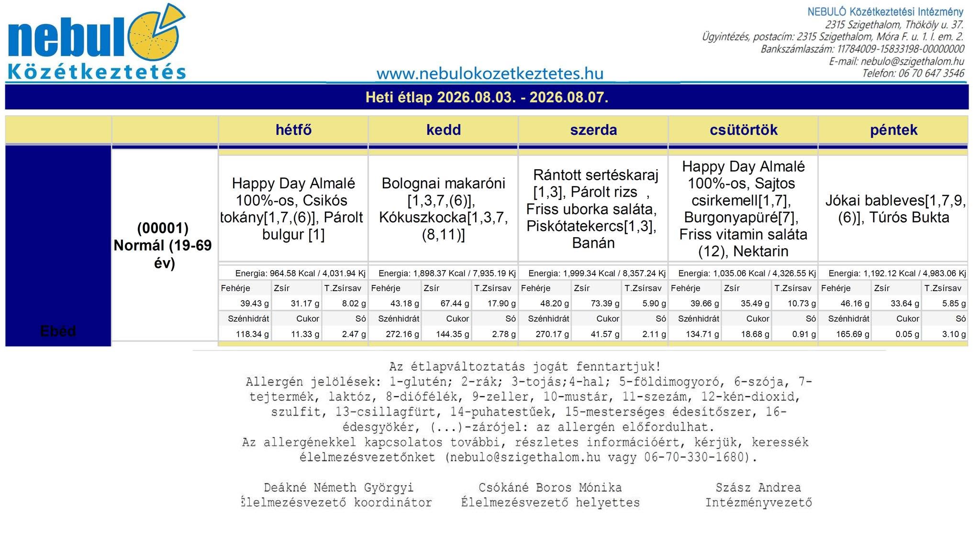
Task: Click Az étlapváltoztatás jogát fenntartjuk! notice
Action: [525, 367]
